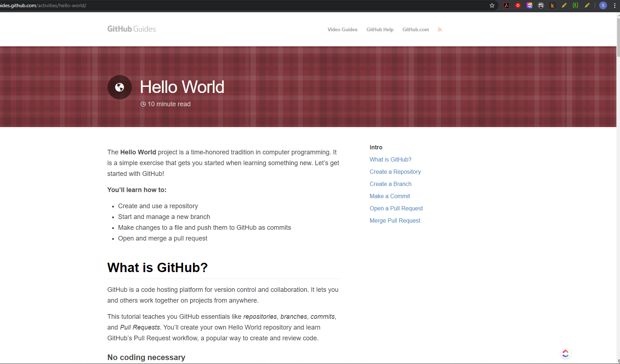Open GitHub Help from the top navigation
Viewport: 620px width, 364px height.
tap(380, 30)
